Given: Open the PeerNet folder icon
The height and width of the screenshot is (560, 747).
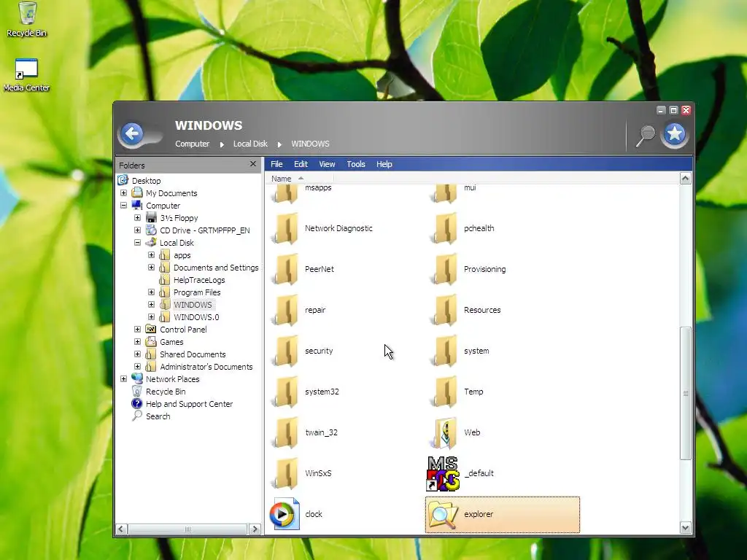Looking at the screenshot, I should tap(286, 270).
